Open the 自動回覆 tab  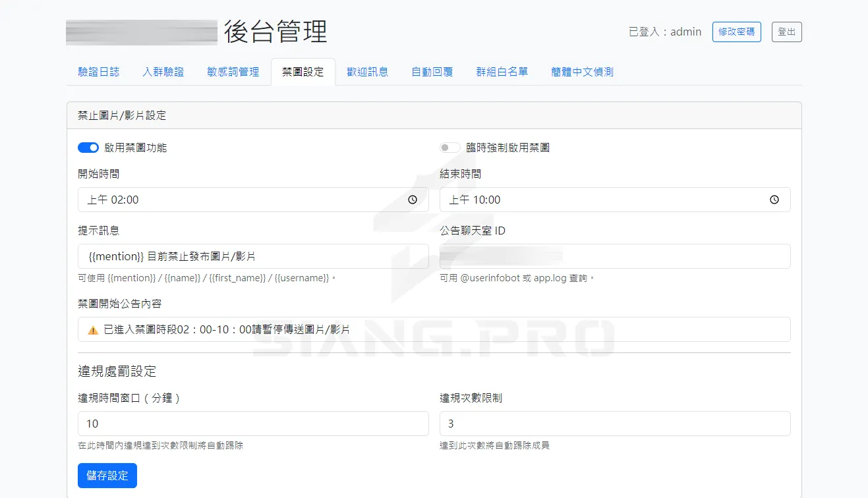pos(431,72)
